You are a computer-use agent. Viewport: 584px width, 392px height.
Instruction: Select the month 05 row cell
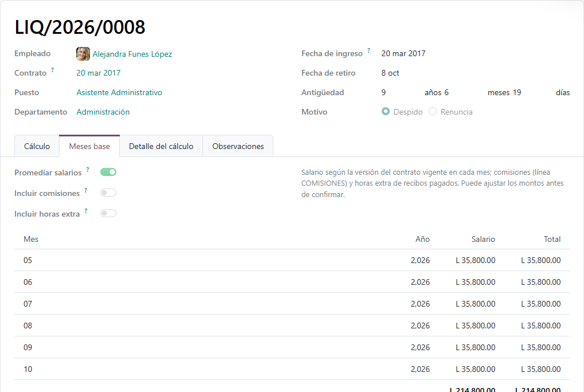[28, 260]
